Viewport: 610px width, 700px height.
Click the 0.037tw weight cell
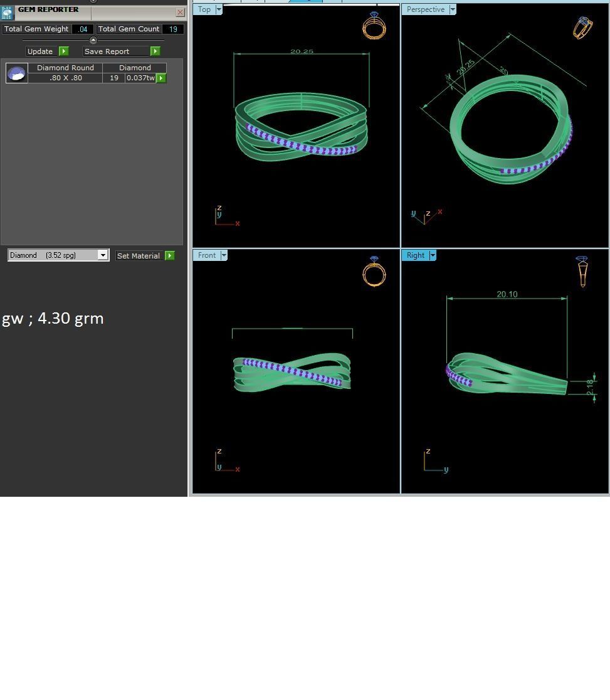[140, 78]
